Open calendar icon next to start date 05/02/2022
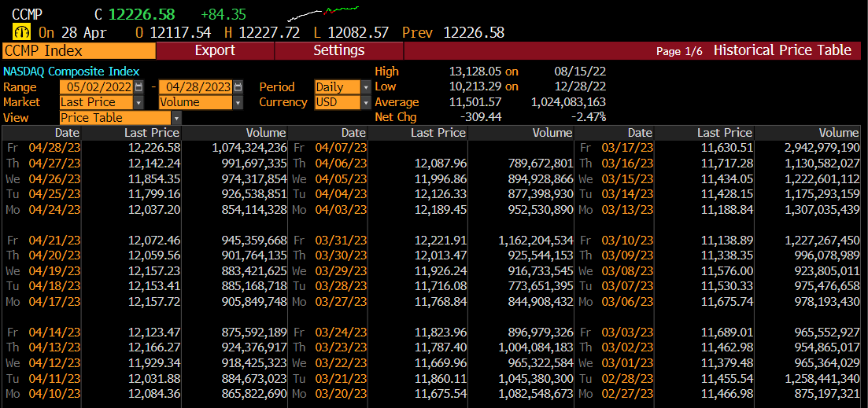868x408 pixels. pos(139,86)
